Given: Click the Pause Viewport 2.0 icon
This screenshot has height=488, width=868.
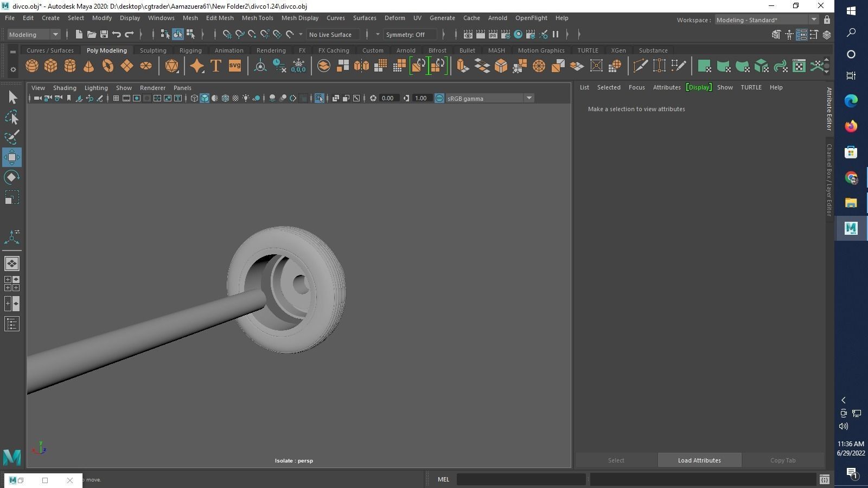Looking at the screenshot, I should [556, 34].
